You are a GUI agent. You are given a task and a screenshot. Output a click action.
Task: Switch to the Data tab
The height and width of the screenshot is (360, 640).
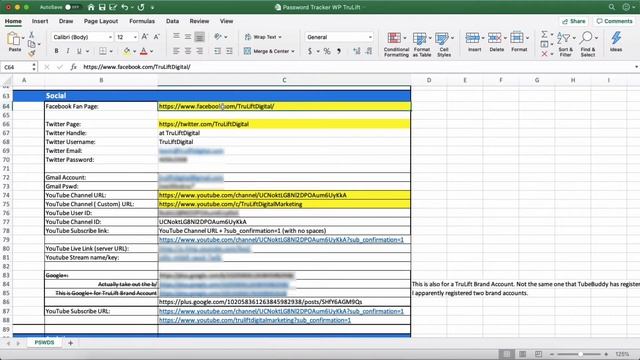coord(172,21)
